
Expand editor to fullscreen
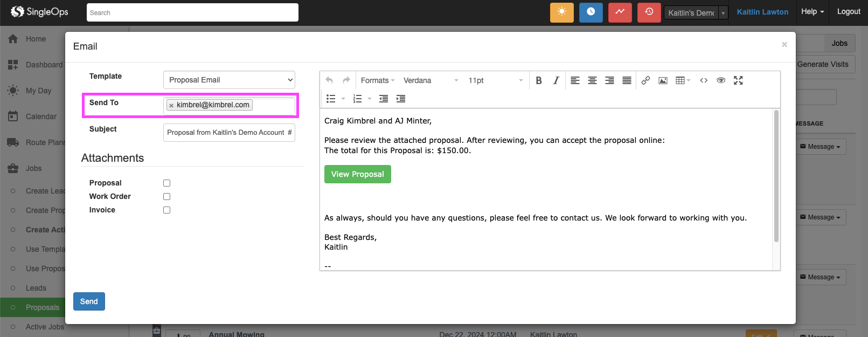(x=738, y=80)
